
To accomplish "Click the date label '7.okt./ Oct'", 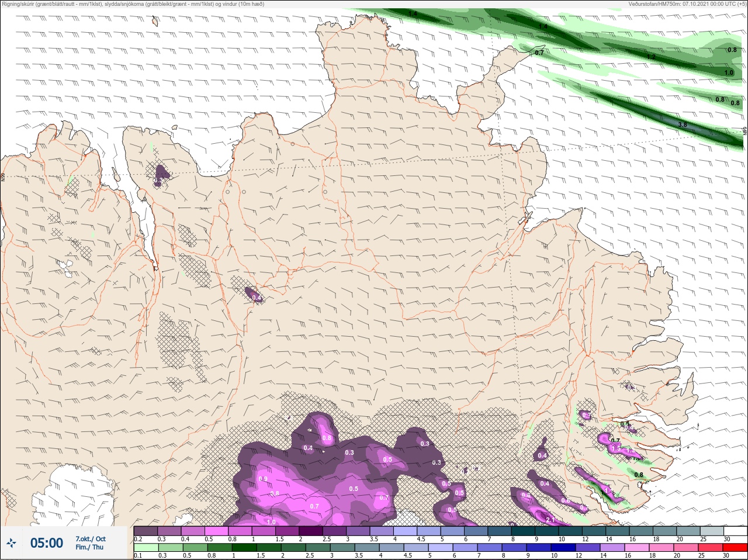I will point(91,539).
